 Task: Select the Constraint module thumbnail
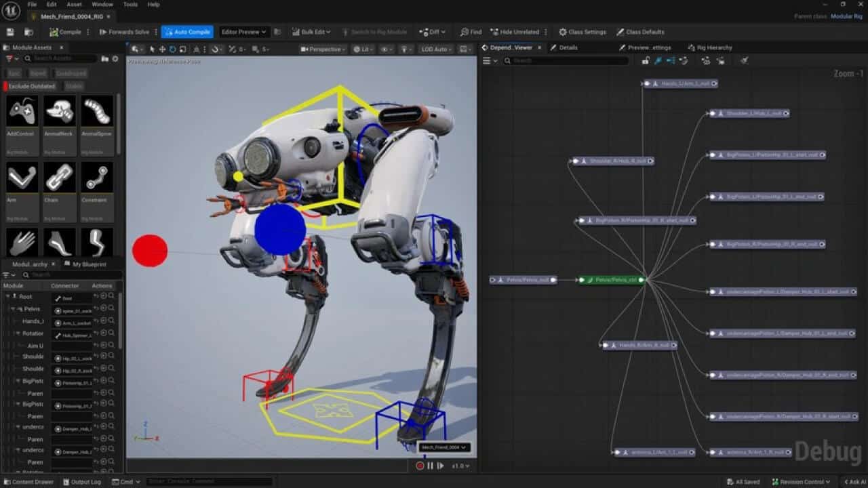97,177
